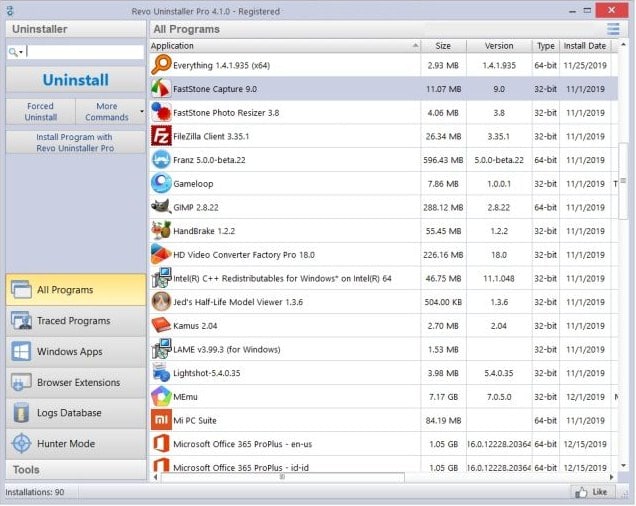636x506 pixels.
Task: Select the Kamus 2.04 entry name
Action: click(x=195, y=326)
